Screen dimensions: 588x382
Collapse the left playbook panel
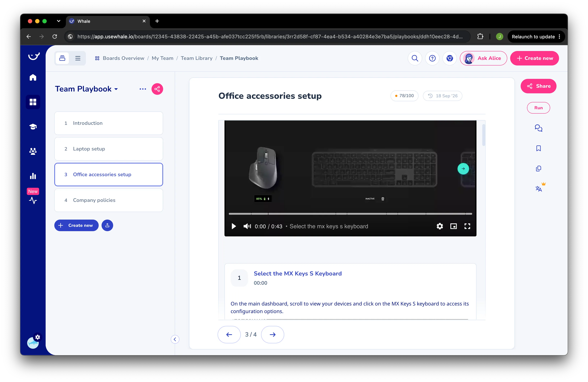175,339
